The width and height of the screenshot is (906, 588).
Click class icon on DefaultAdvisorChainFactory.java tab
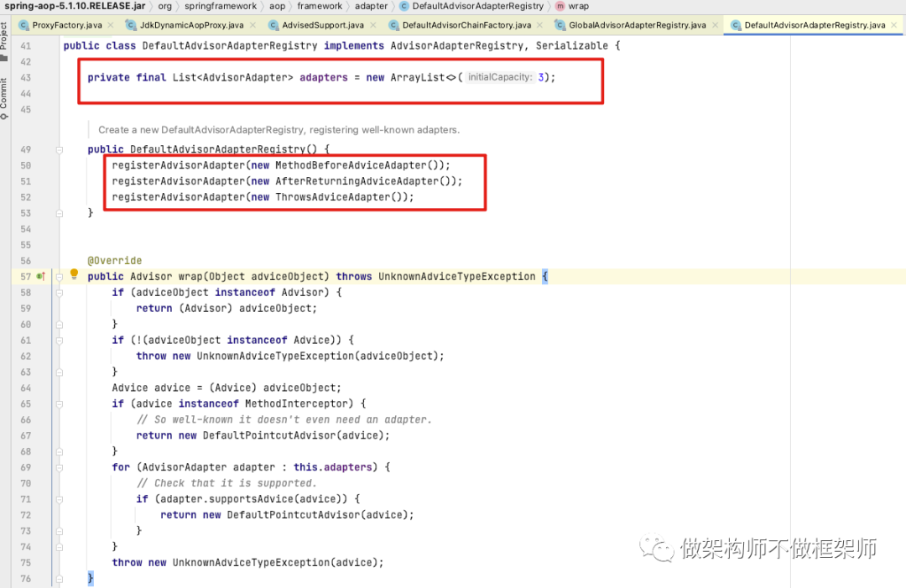pos(393,25)
